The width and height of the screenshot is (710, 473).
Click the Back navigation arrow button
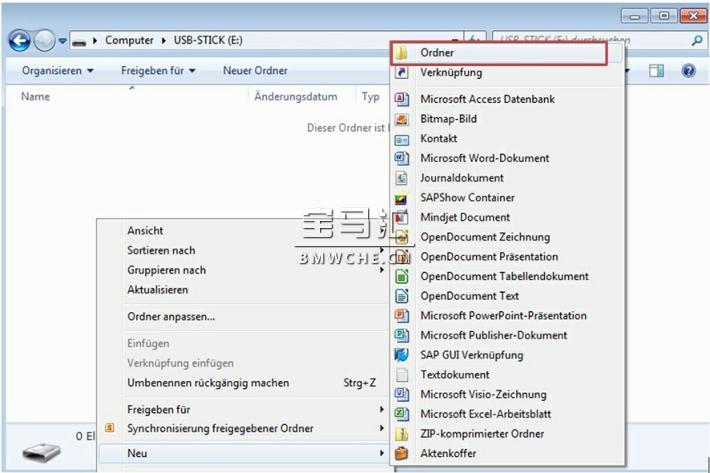pyautogui.click(x=19, y=41)
